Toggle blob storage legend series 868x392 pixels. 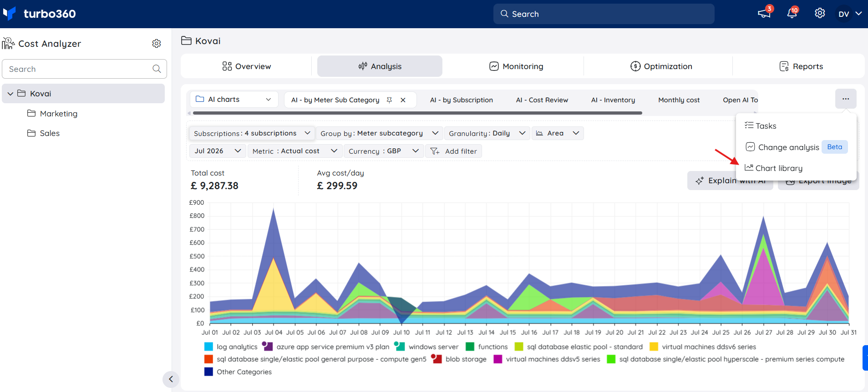pos(459,359)
